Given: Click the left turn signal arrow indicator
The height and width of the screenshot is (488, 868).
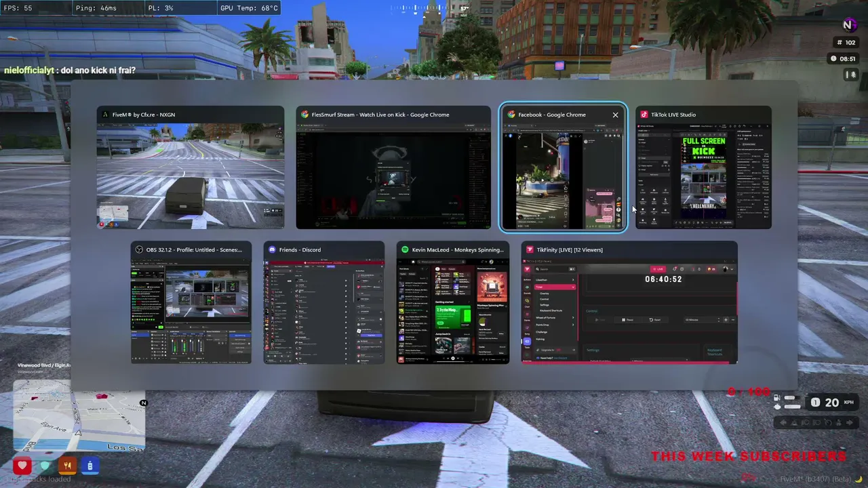Looking at the screenshot, I should [x=784, y=423].
